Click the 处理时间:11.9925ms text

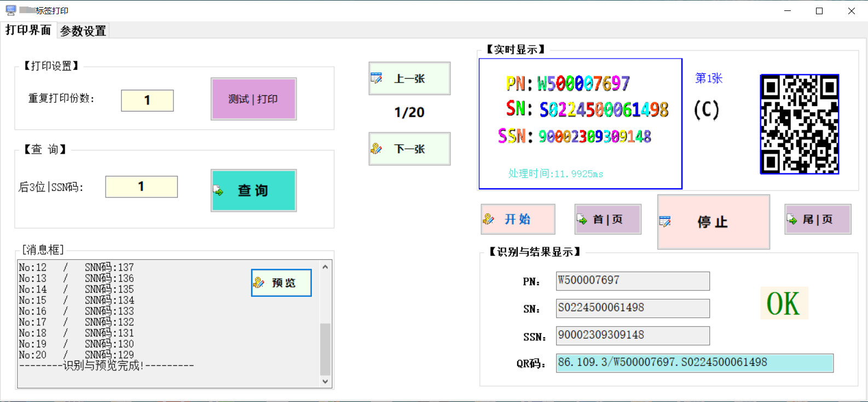point(555,173)
